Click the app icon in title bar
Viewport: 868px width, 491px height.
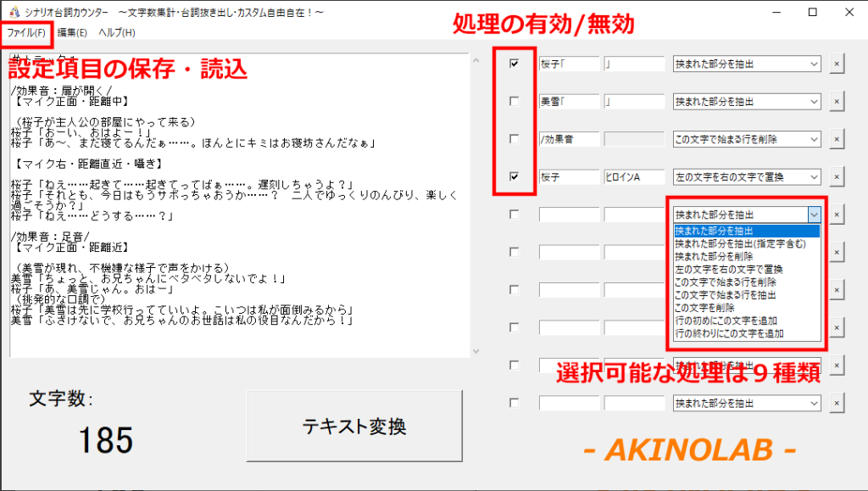(x=14, y=12)
